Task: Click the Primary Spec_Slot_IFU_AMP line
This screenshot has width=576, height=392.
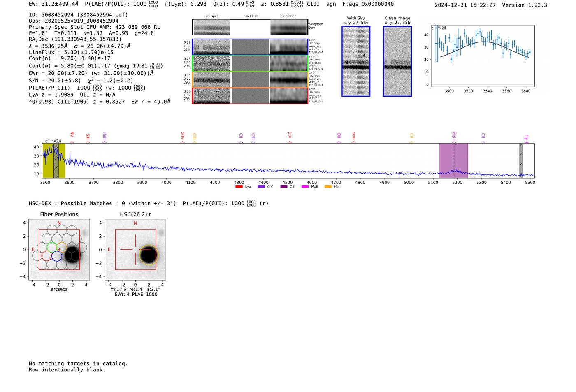Action: coord(95,27)
